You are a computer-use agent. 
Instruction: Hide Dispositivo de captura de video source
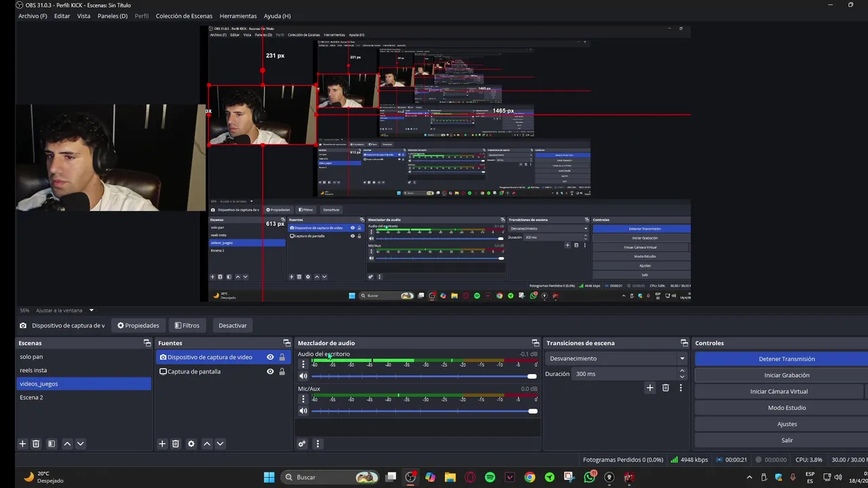[x=270, y=357]
